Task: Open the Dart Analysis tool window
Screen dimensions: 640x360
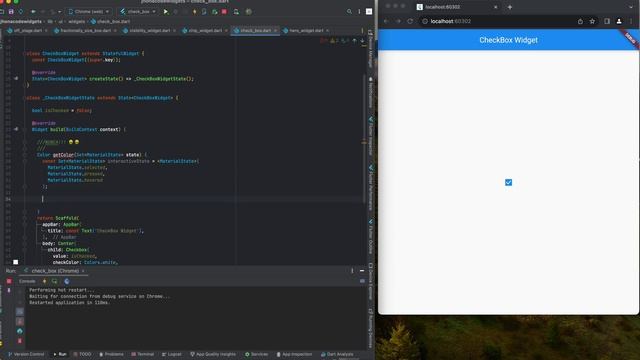Action: 337,354
